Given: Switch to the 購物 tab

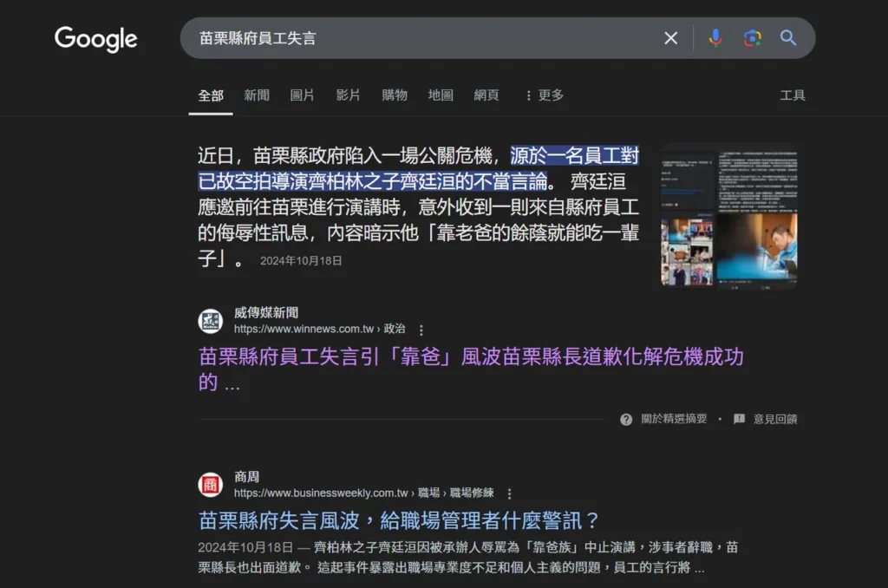Looking at the screenshot, I should 395,95.
